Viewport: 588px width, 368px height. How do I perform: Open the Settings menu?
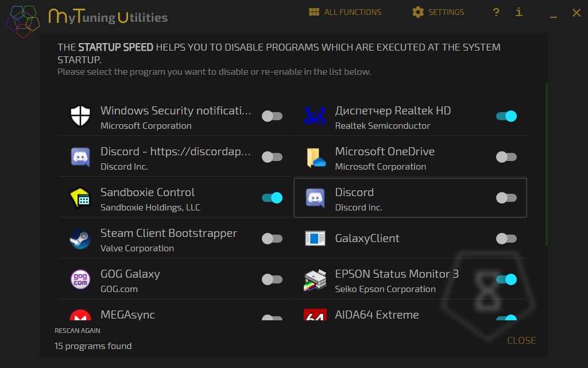438,12
